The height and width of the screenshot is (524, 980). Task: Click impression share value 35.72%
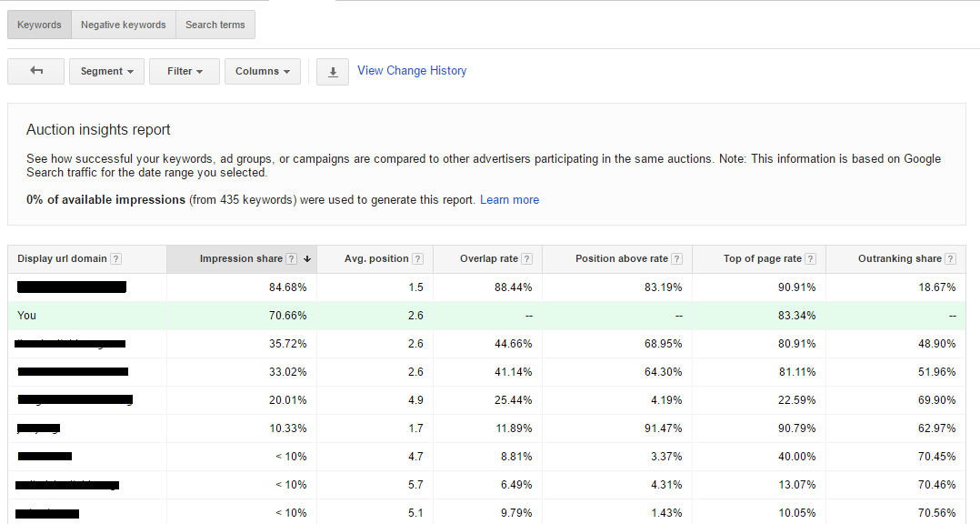[287, 344]
